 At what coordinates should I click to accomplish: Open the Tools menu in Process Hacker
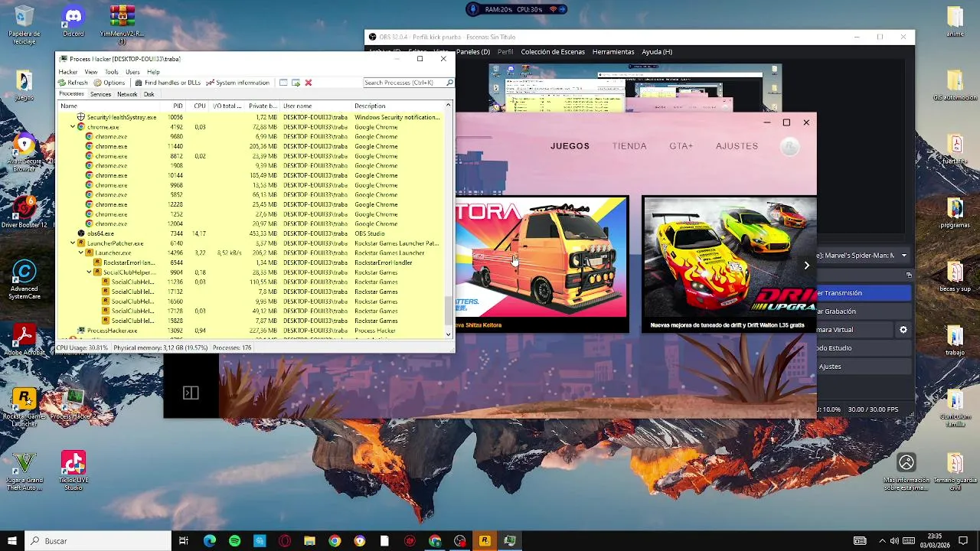click(x=111, y=72)
